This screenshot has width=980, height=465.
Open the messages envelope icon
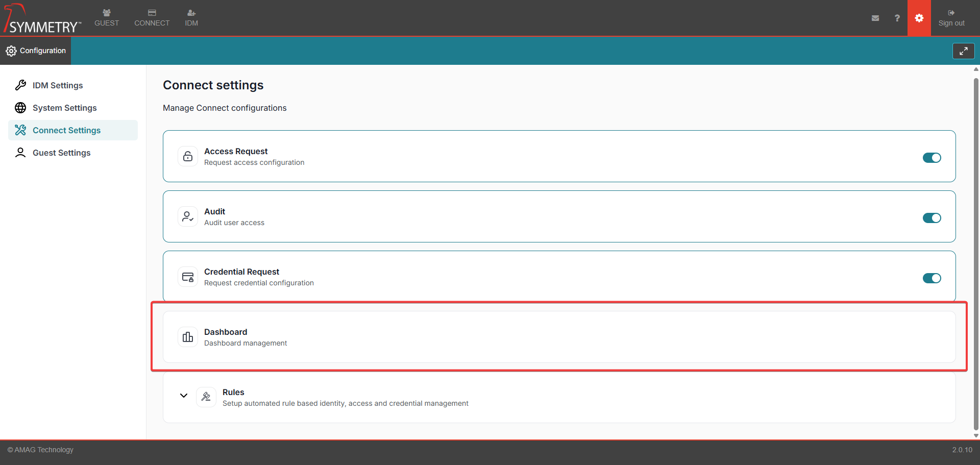pyautogui.click(x=875, y=18)
